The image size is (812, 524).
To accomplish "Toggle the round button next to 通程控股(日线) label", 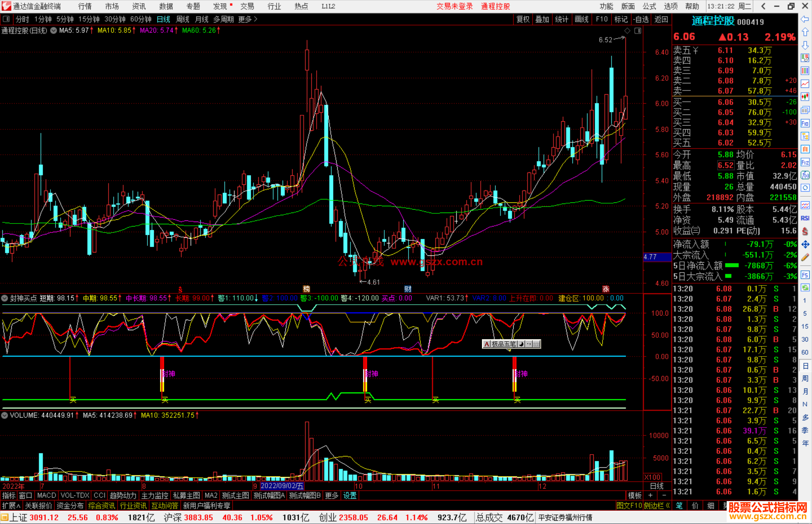I will [53, 30].
